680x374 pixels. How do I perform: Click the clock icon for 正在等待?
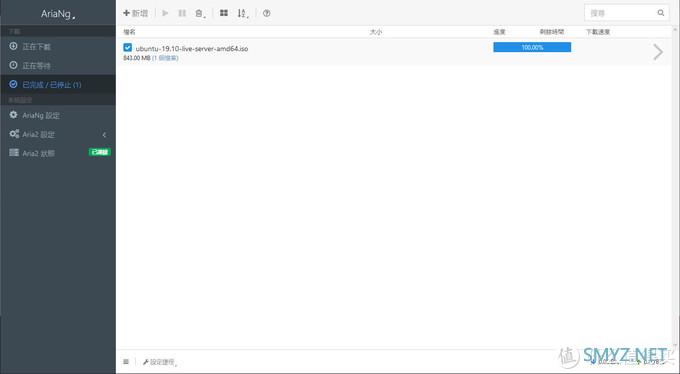tap(13, 65)
